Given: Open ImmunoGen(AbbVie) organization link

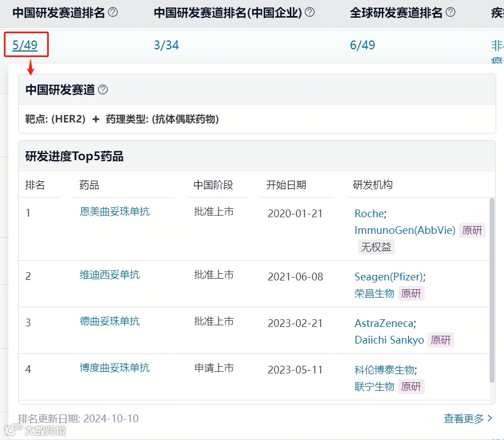Looking at the screenshot, I should [405, 231].
